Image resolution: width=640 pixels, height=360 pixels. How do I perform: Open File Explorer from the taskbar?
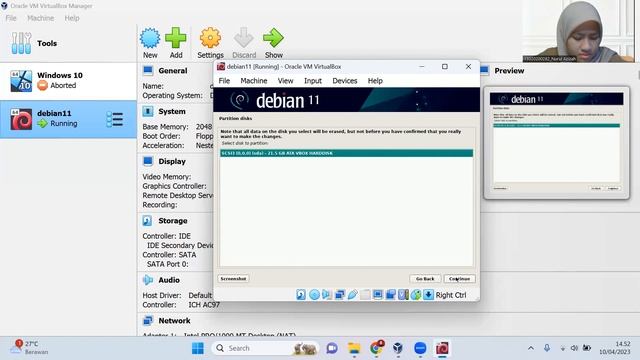(354, 348)
